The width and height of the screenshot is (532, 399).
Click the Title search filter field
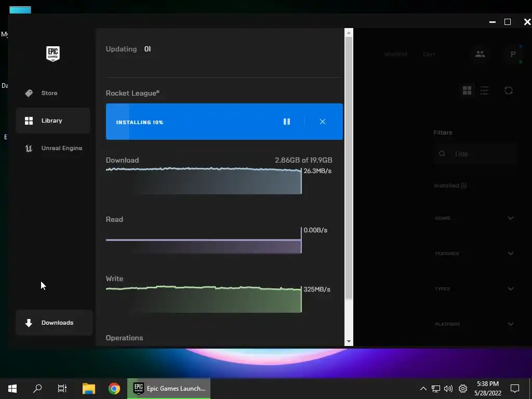[475, 154]
